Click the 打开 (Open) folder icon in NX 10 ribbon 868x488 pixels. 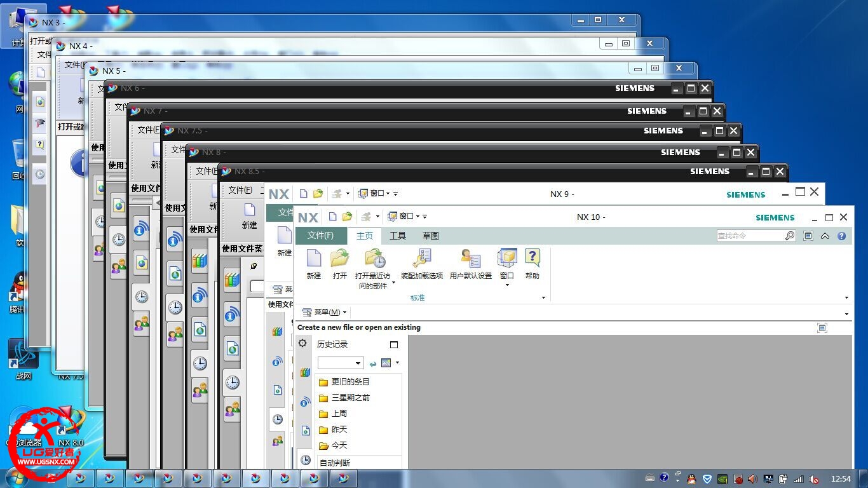pyautogui.click(x=340, y=259)
